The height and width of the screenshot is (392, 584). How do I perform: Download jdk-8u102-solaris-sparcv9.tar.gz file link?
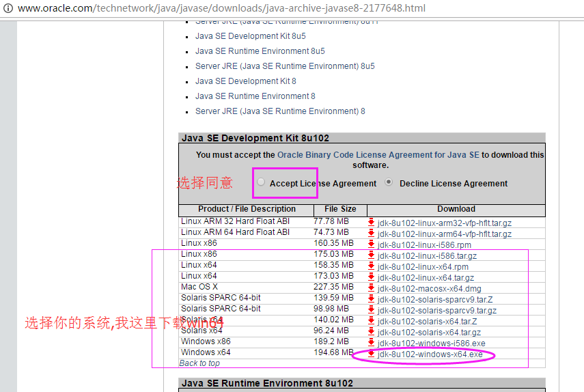(437, 311)
